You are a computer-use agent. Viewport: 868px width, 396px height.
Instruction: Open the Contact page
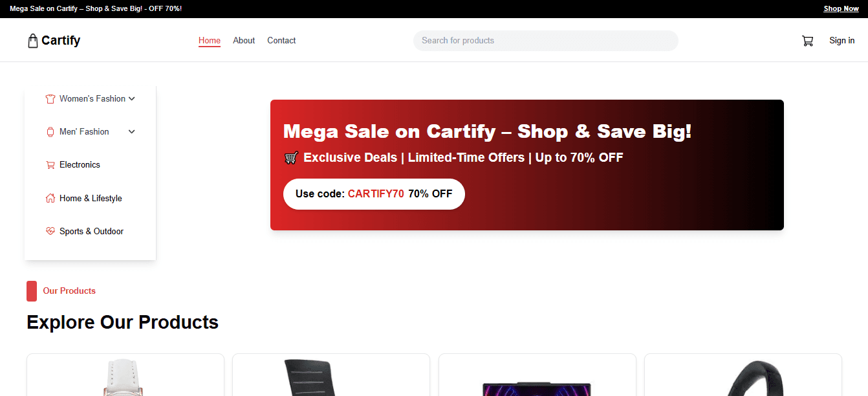pos(281,40)
